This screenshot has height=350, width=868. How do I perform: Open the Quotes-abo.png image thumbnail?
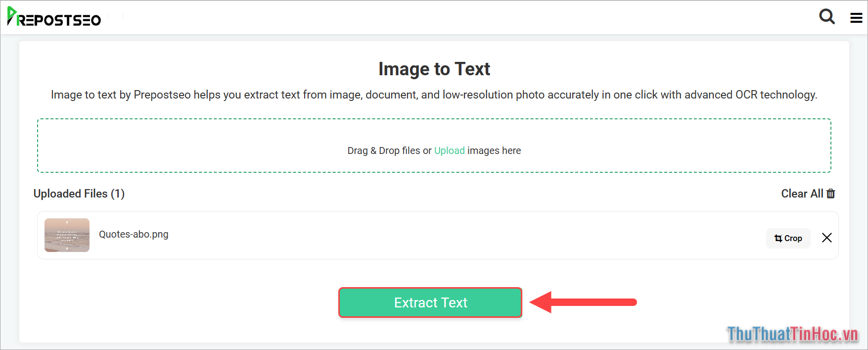point(67,235)
